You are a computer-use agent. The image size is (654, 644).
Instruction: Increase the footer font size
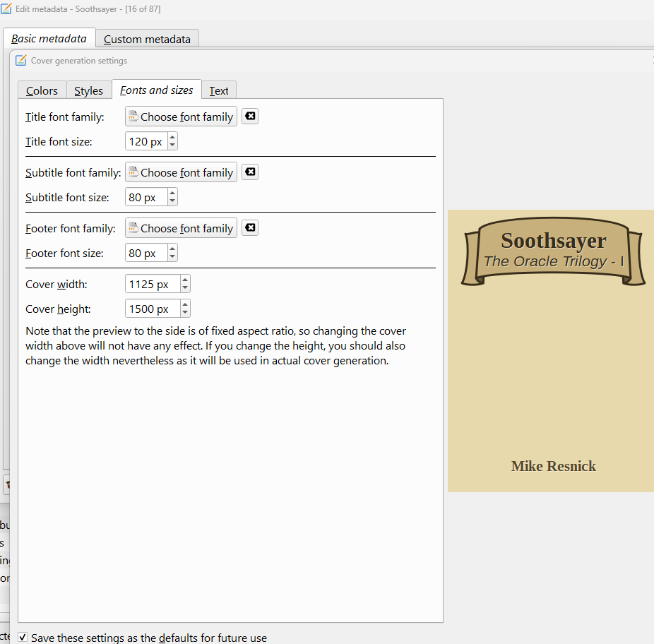tap(172, 249)
